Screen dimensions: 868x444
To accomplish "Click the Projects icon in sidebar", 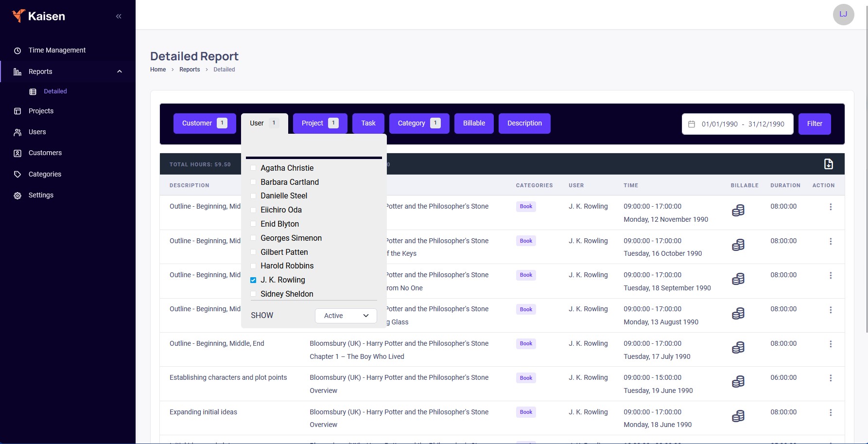I will (x=17, y=111).
